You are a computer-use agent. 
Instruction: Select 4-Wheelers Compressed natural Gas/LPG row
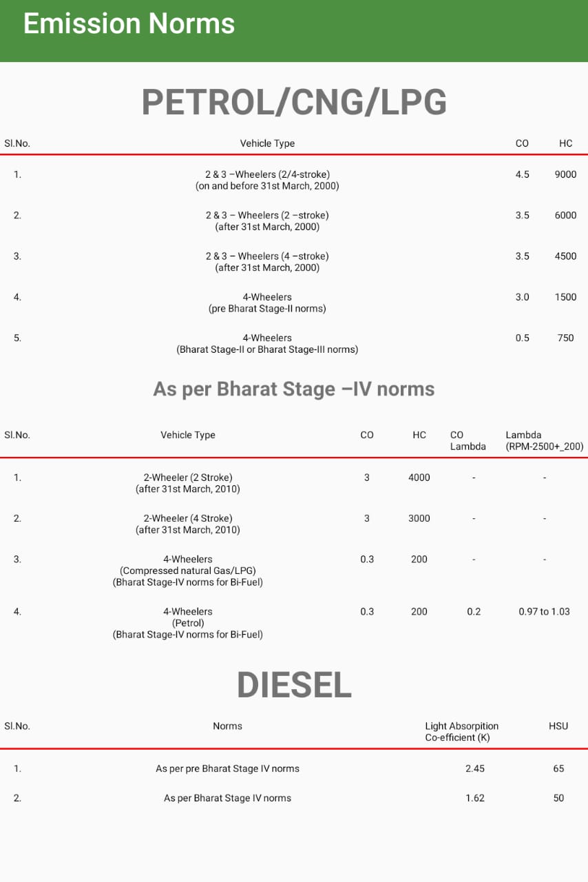(188, 571)
